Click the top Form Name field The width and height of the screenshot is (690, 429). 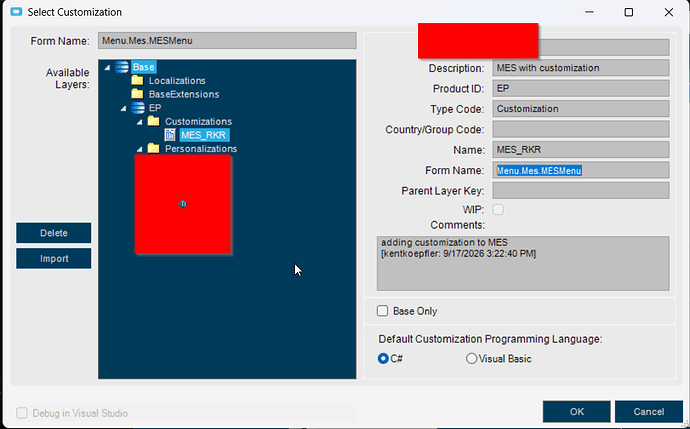click(x=227, y=40)
